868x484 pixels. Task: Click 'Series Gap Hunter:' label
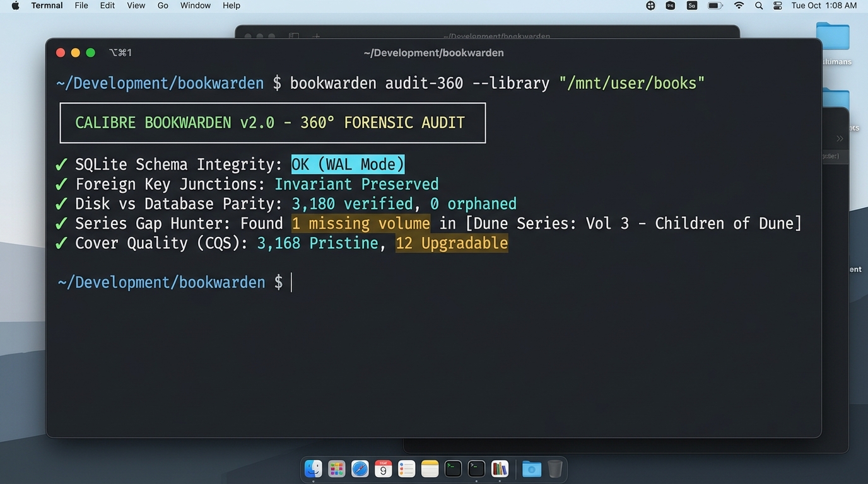pyautogui.click(x=152, y=223)
